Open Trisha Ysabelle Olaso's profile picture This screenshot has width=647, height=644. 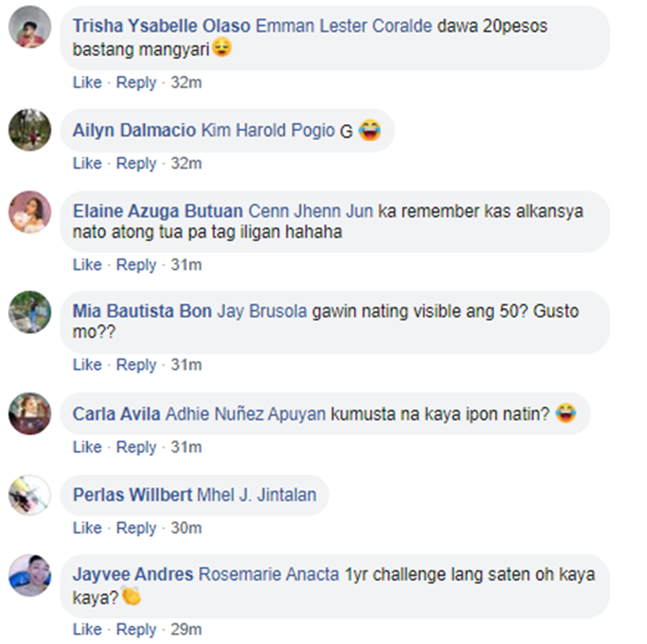pos(29,27)
